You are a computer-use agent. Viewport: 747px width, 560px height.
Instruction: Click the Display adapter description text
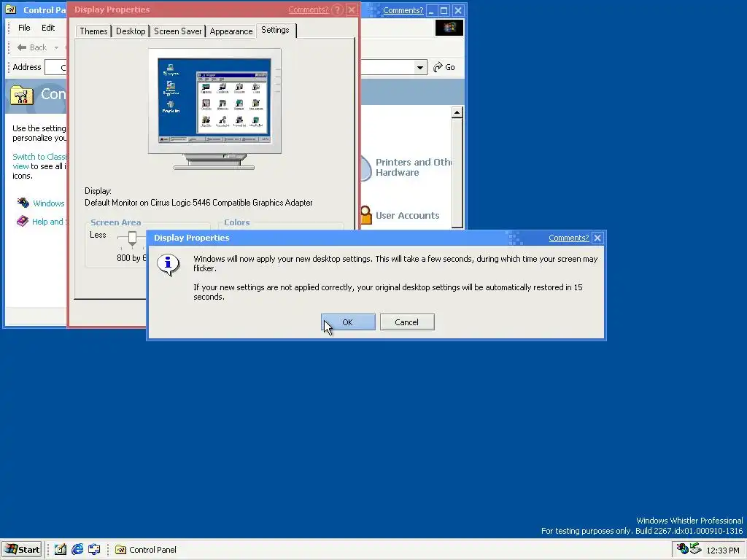click(x=198, y=203)
